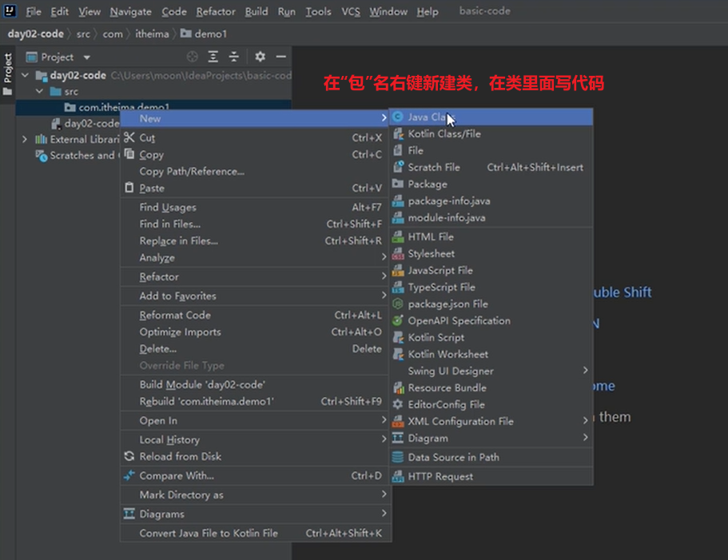Click the HTTP Request icon

click(x=398, y=476)
